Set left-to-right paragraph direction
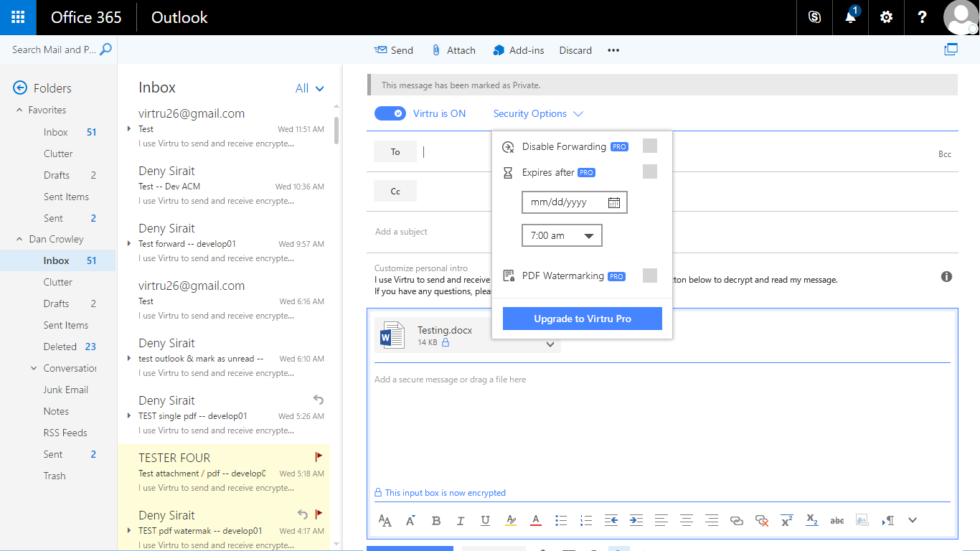 pyautogui.click(x=887, y=521)
